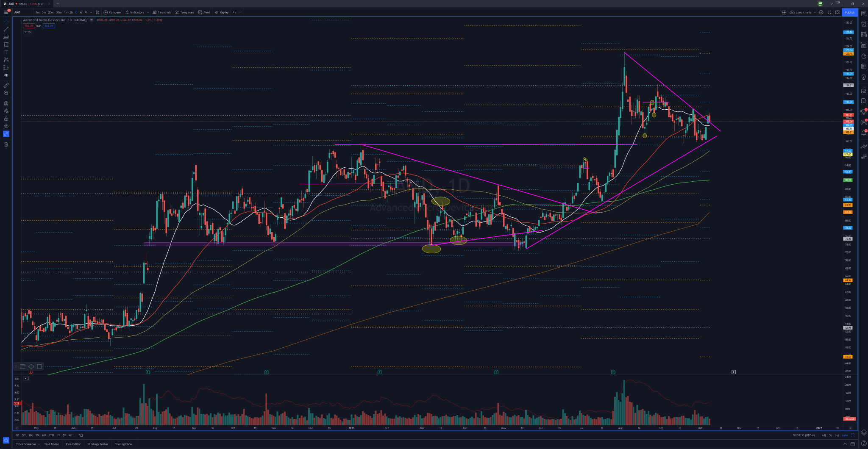
Task: Expand the favorite indicators dropdown arrow
Action: pos(148,12)
